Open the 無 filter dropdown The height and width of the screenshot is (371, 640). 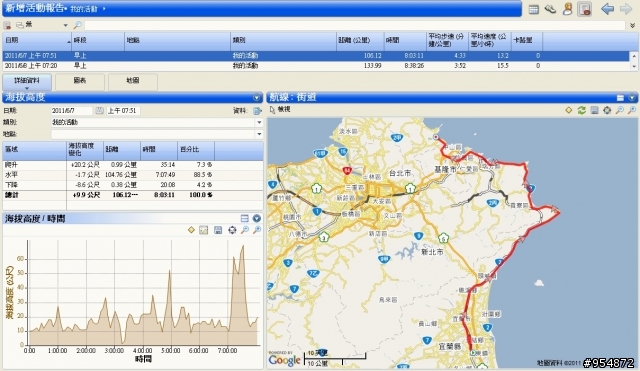(65, 25)
